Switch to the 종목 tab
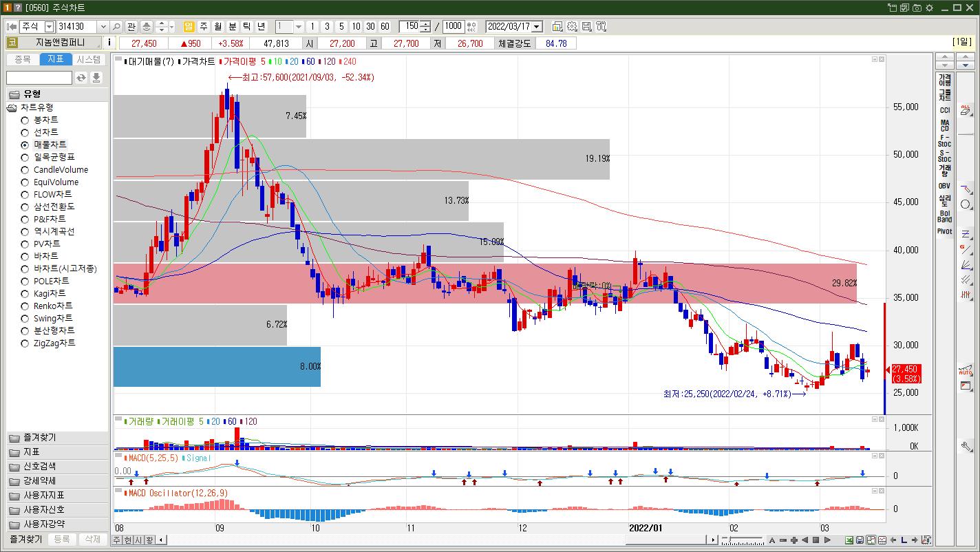This screenshot has width=980, height=552. [23, 60]
